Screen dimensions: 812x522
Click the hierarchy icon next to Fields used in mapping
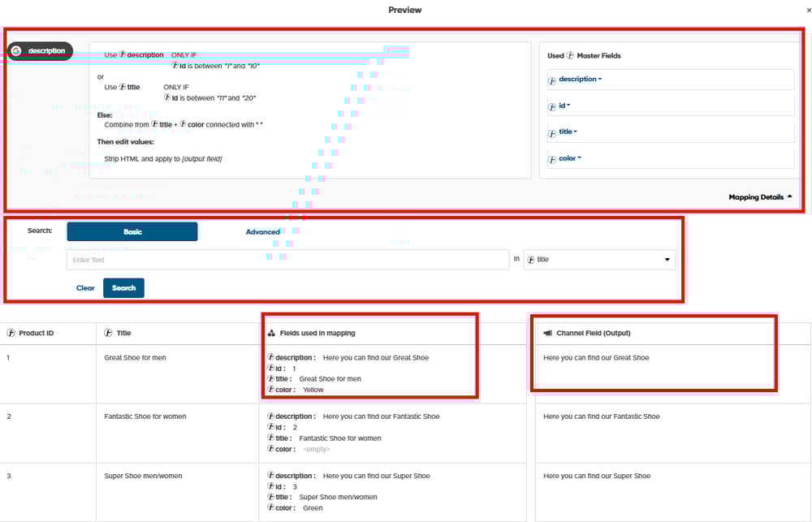tap(271, 333)
